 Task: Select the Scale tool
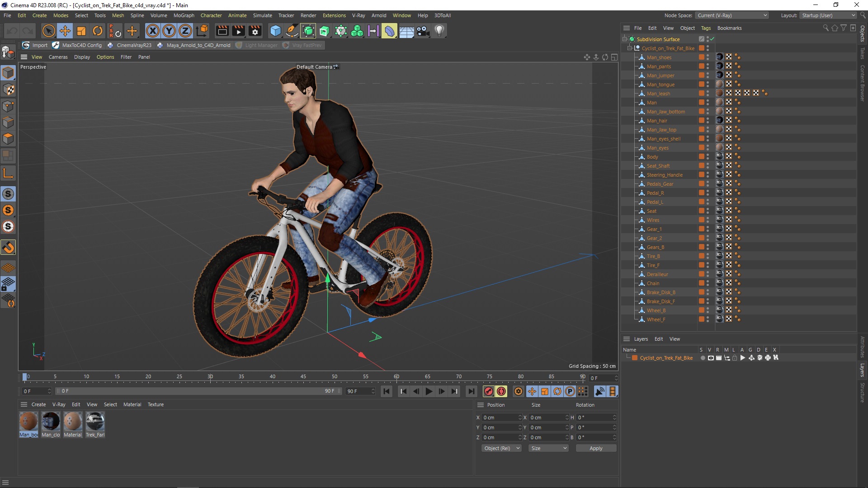[81, 31]
